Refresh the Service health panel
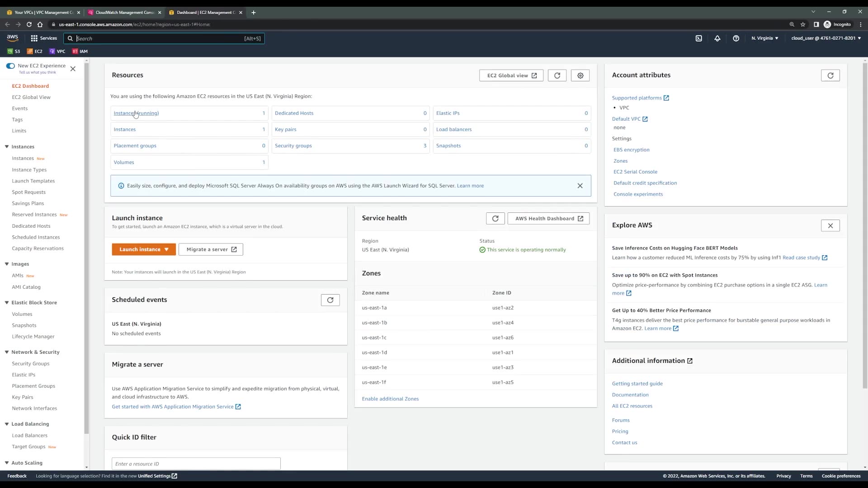 (495, 219)
